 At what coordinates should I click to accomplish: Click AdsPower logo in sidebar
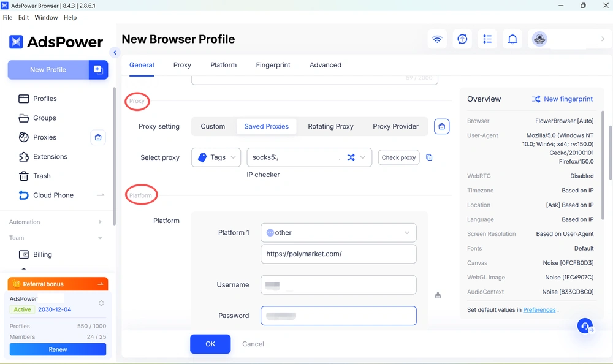click(x=56, y=42)
